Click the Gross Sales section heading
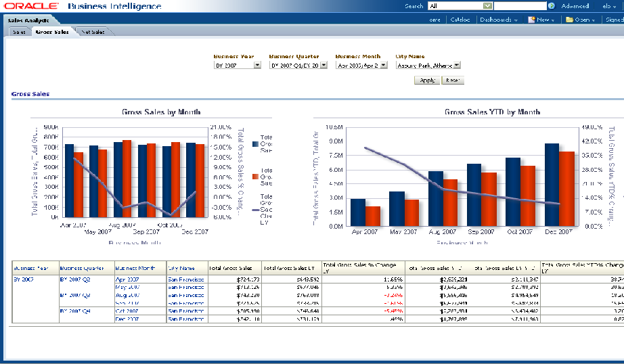 click(x=30, y=94)
